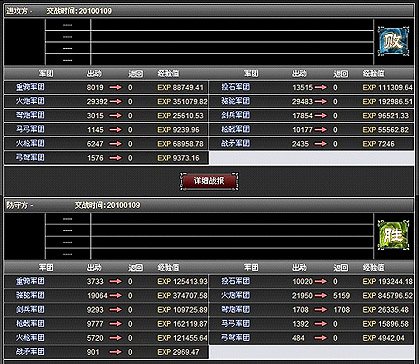The width and height of the screenshot is (420, 364).
Task: Open the legion link in the 29392 row
Action: pyautogui.click(x=30, y=101)
